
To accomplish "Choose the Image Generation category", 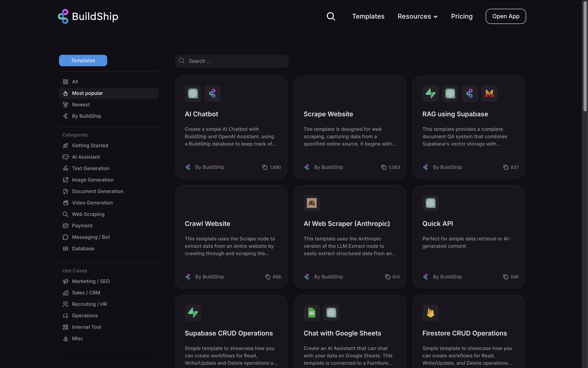I will click(x=109, y=180).
